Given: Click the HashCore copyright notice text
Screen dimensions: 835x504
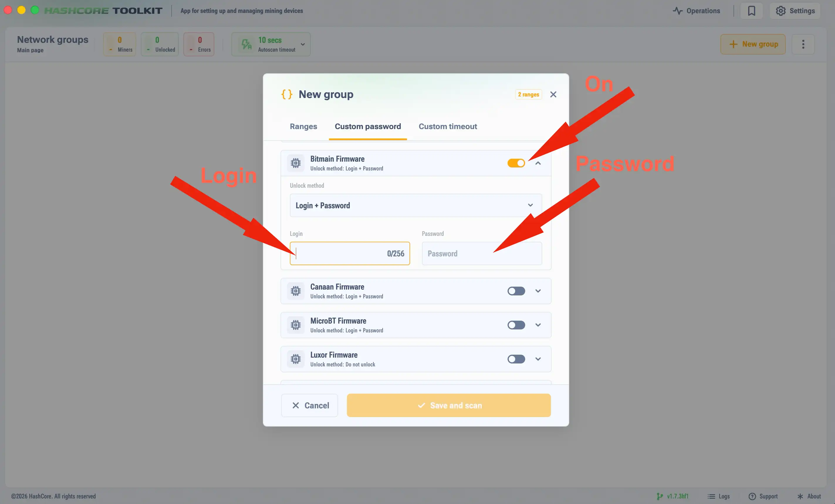Looking at the screenshot, I should tap(53, 496).
